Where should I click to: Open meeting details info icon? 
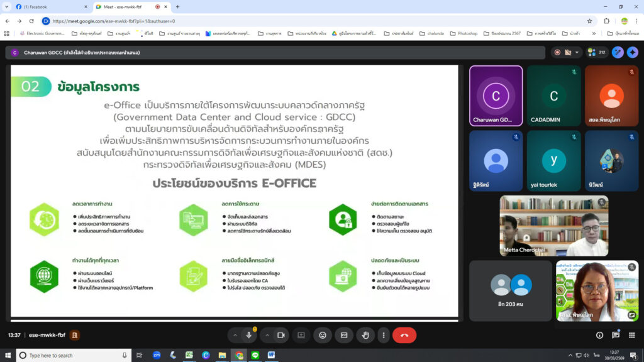coord(599,335)
